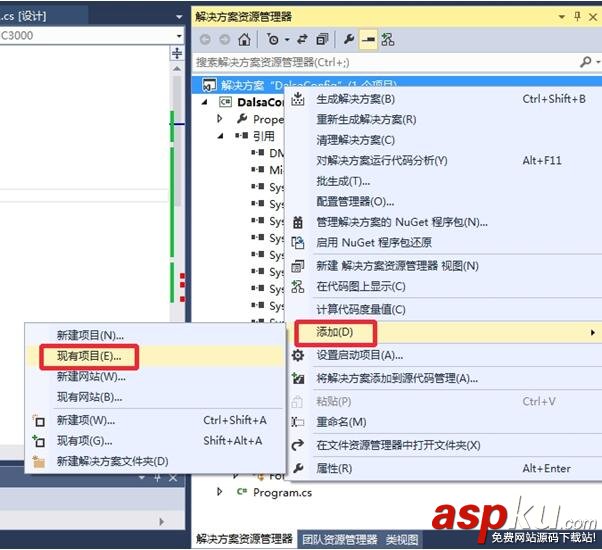602x550 pixels.
Task: Click the code map icon beside 在代码图上显示
Action: [x=298, y=286]
